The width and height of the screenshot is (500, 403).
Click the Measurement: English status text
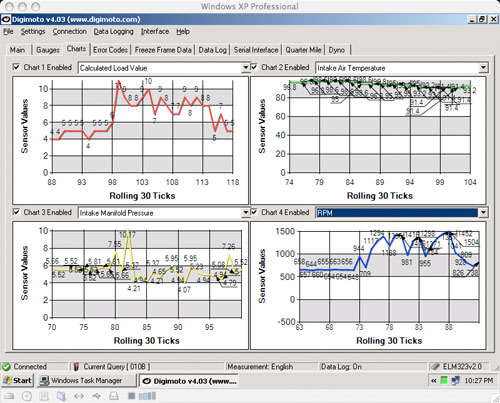click(x=260, y=367)
